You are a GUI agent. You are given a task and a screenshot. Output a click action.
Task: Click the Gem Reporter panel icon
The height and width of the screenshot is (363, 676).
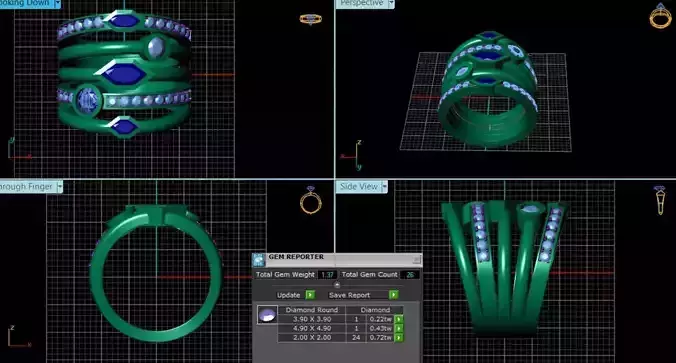259,260
